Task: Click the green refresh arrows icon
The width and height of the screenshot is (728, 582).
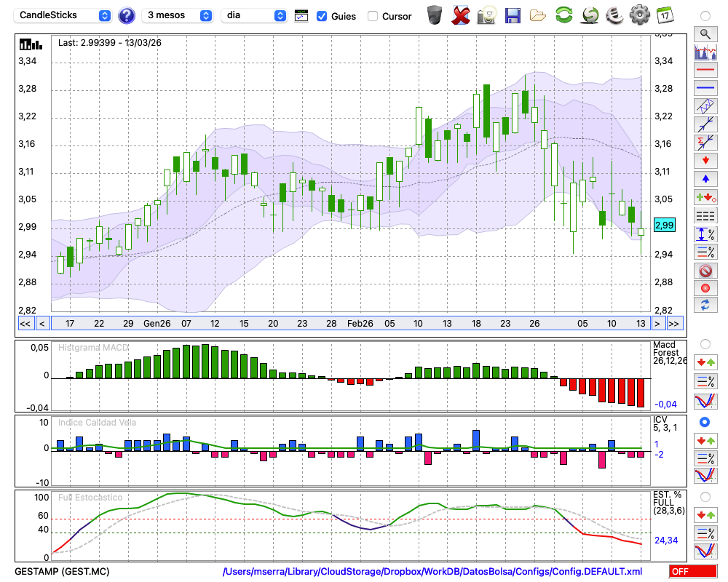Action: pos(563,15)
